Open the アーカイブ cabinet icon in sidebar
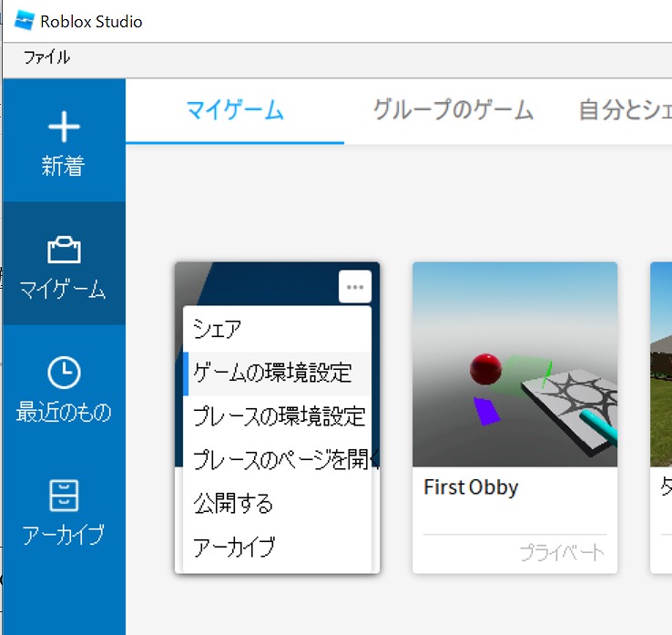This screenshot has height=635, width=672. (64, 496)
